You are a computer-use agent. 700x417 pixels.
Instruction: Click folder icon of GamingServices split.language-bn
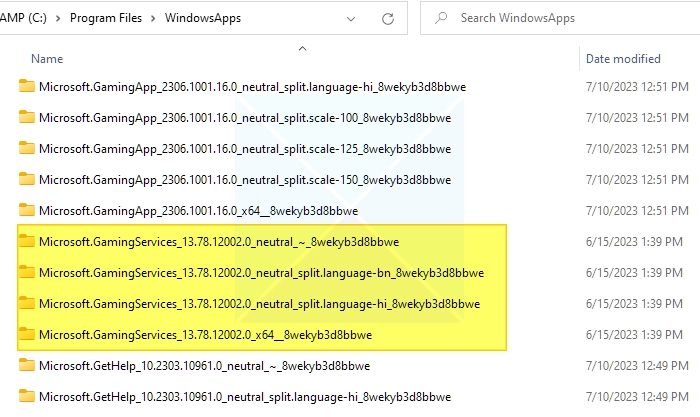pos(27,272)
